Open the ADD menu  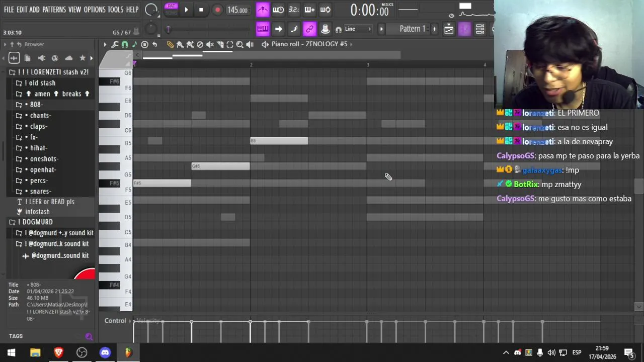coord(34,10)
